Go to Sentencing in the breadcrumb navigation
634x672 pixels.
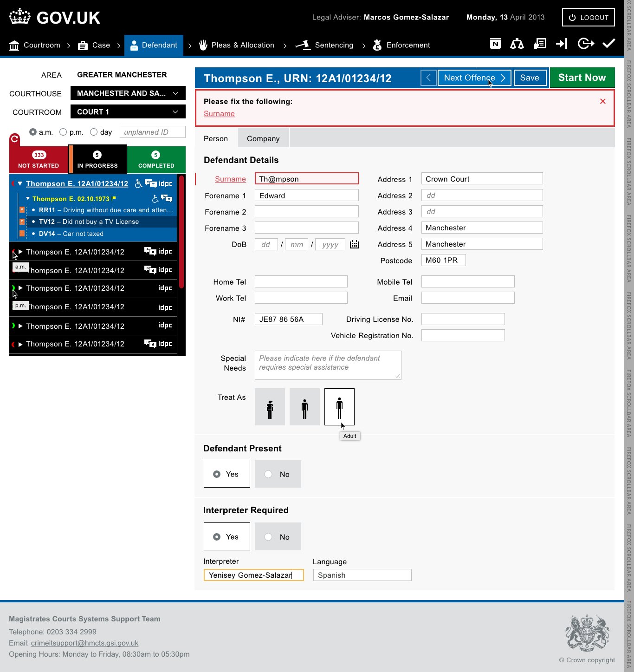pos(334,45)
